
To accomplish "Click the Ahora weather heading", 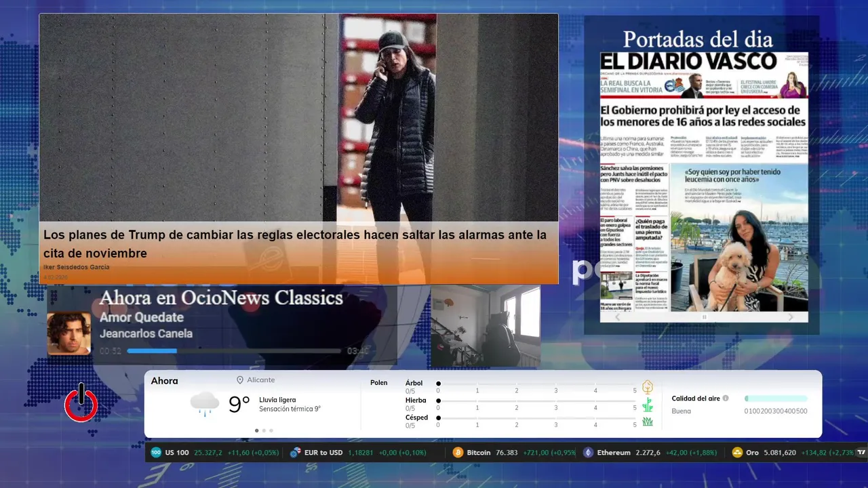I will coord(164,381).
